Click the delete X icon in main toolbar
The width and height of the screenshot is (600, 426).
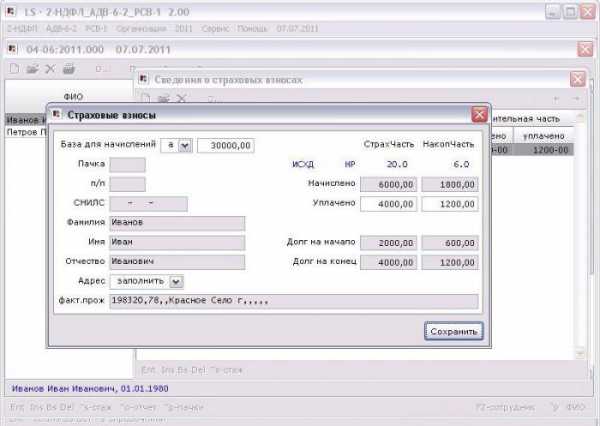(x=49, y=70)
